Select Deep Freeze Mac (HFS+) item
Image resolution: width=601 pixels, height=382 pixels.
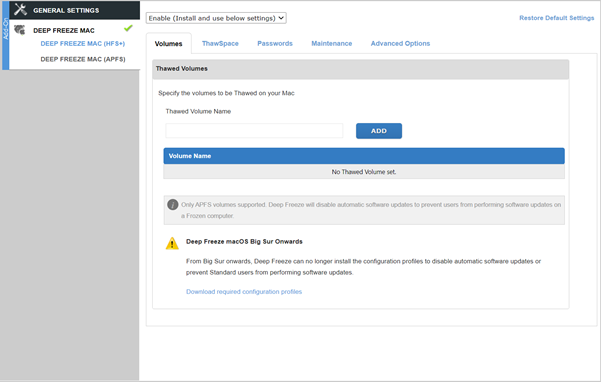83,44
